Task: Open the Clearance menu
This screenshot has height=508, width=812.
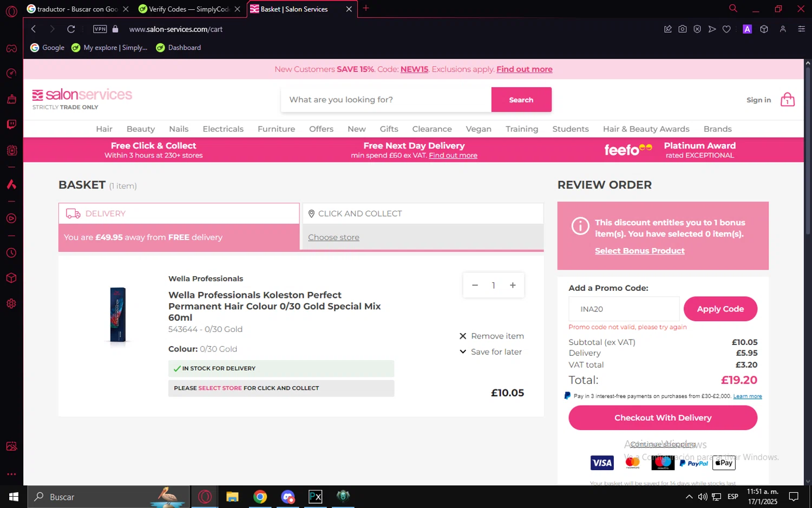Action: pyautogui.click(x=432, y=129)
